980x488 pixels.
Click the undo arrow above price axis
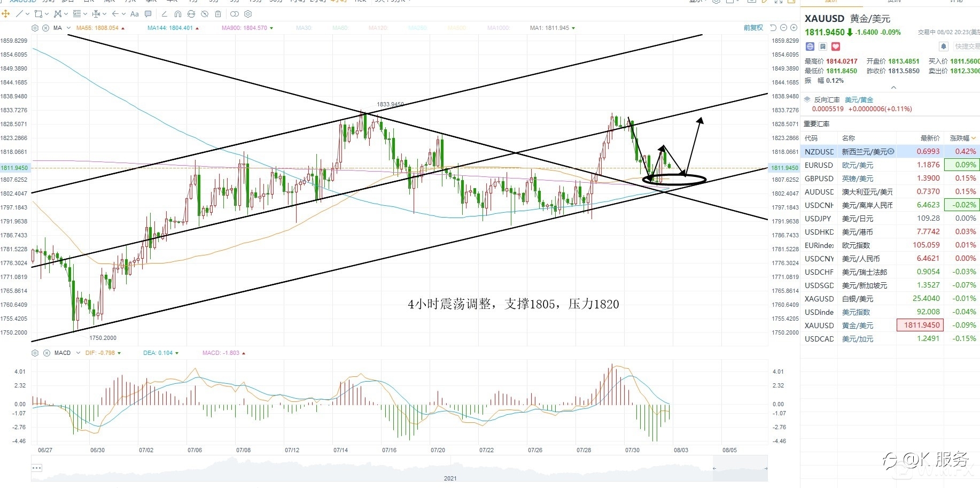773,28
